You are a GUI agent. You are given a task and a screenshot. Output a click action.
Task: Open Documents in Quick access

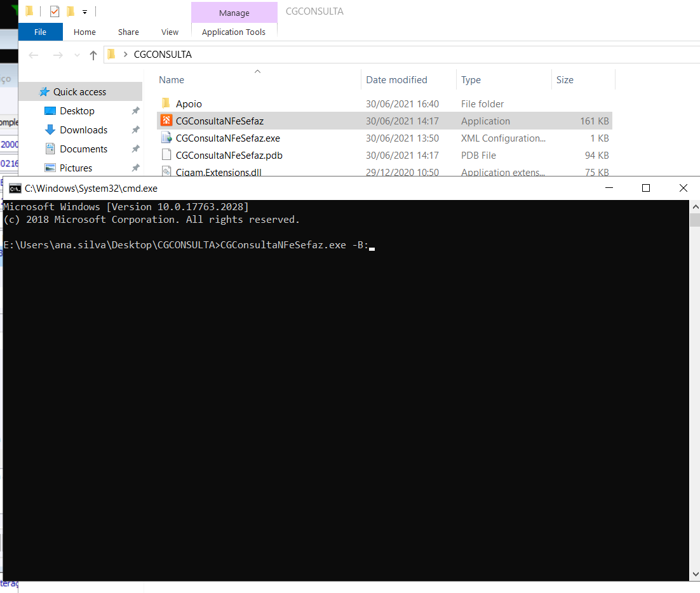click(83, 149)
